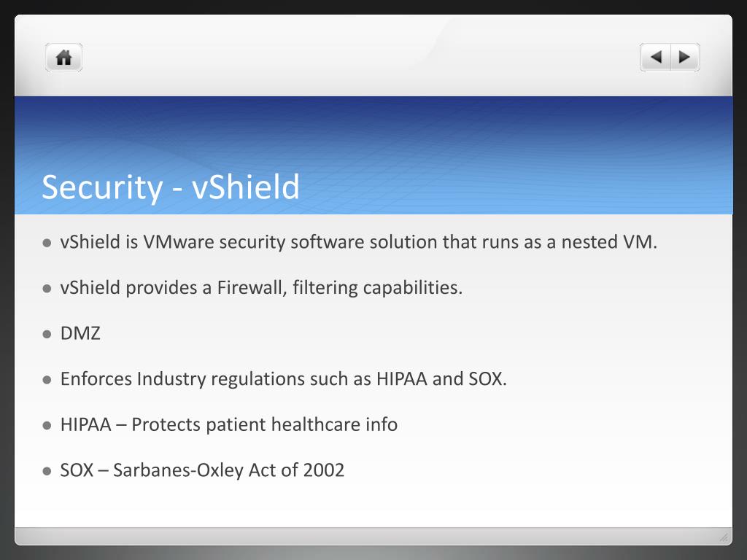Select the 'Security - vShield' slide title

171,187
